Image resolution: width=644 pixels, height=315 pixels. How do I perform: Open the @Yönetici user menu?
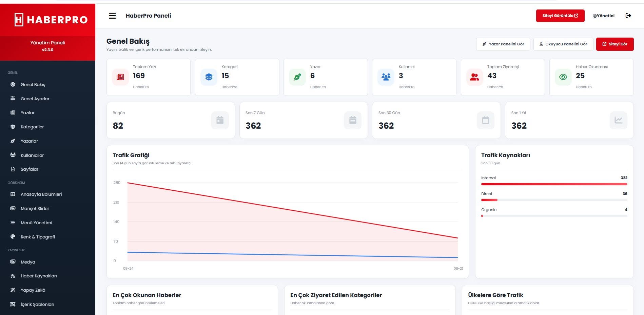click(x=604, y=16)
